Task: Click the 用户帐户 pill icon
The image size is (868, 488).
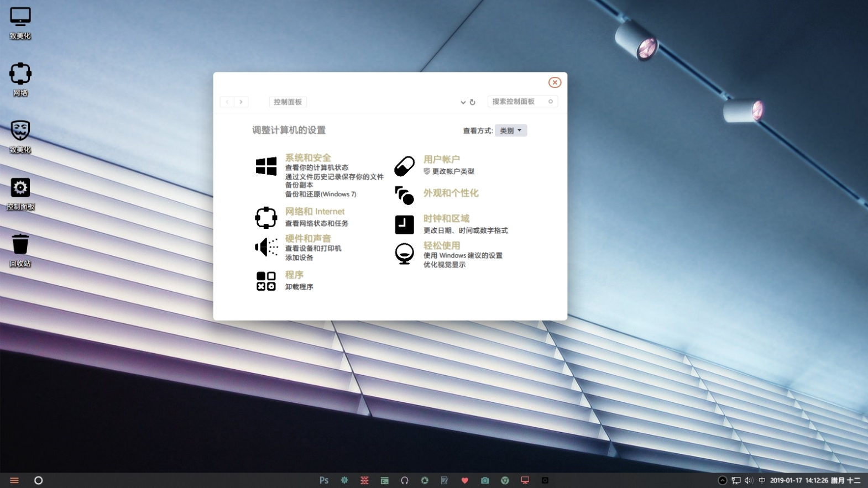Action: coord(404,166)
